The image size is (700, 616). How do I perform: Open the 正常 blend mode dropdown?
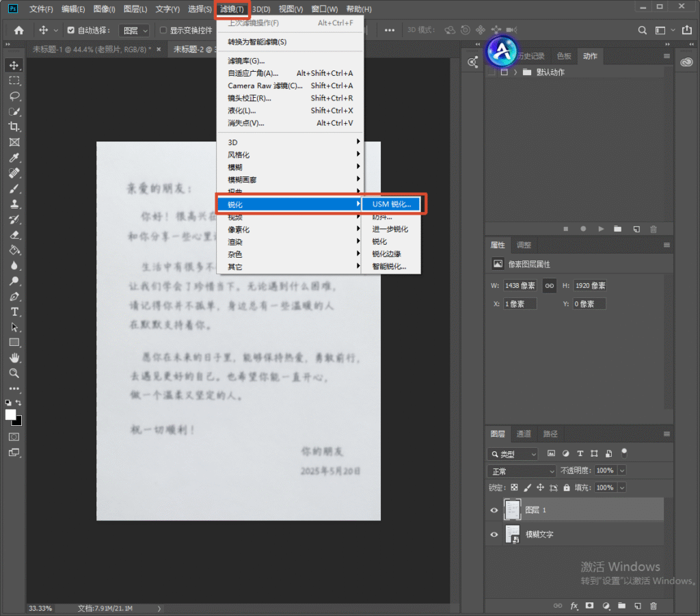pos(522,471)
